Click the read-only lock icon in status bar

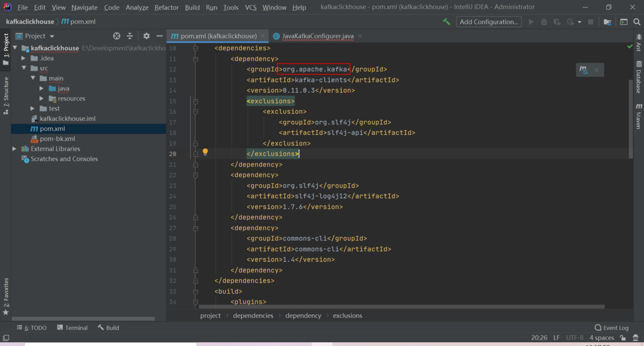[x=622, y=338]
